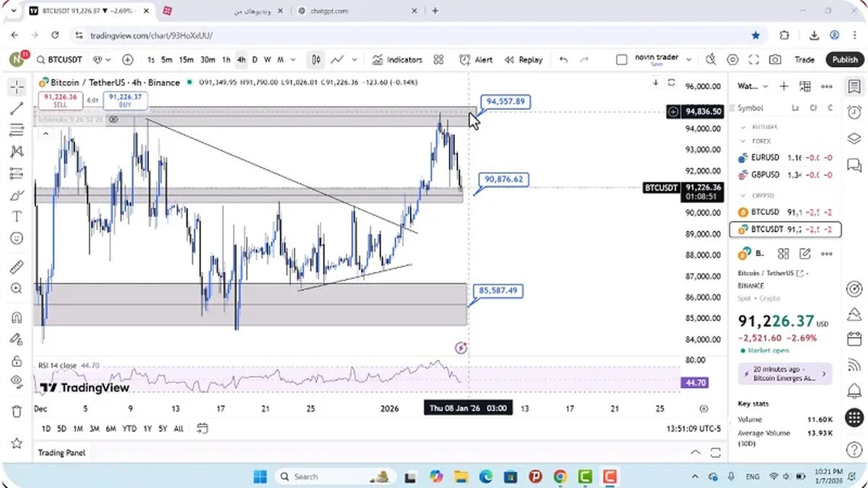This screenshot has width=868, height=488.
Task: Open the emoji icons tool
Action: point(17,238)
